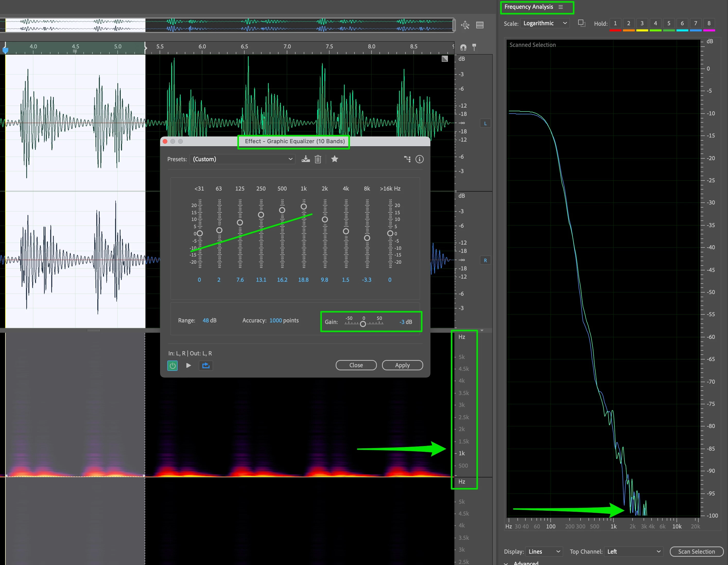Delete the current equalizer preset
728x565 pixels.
tap(318, 159)
